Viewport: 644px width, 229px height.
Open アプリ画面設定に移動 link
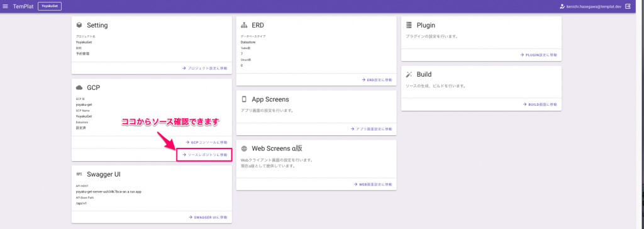point(371,129)
